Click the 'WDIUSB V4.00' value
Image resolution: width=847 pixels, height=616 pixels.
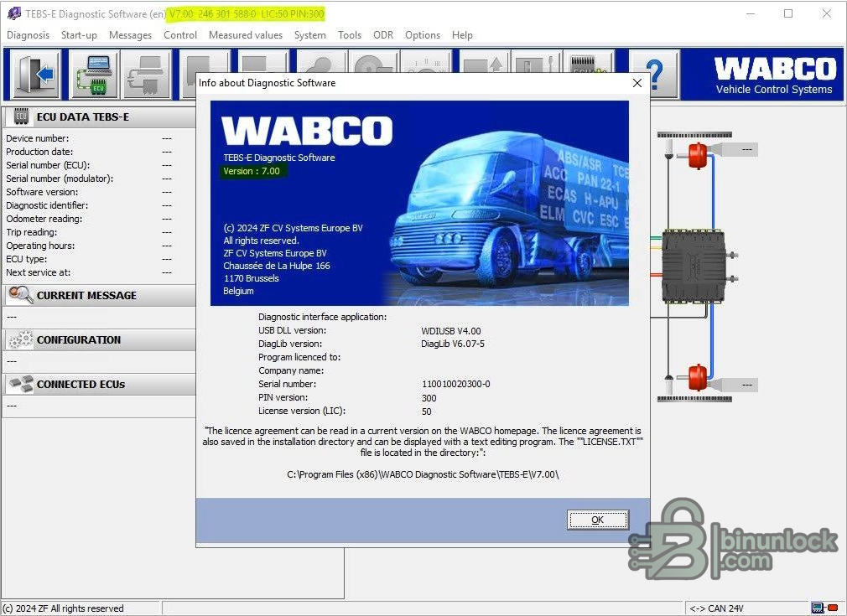coord(451,331)
